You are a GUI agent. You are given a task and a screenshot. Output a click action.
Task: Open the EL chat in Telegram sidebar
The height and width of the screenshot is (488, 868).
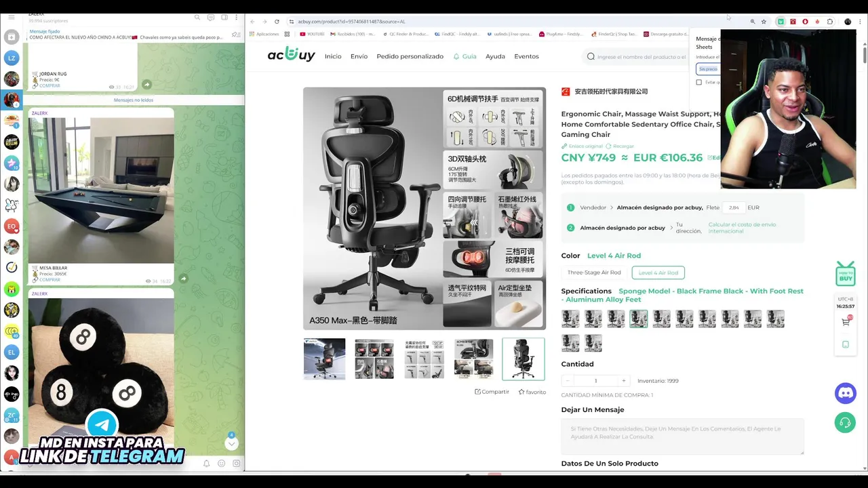click(x=12, y=352)
